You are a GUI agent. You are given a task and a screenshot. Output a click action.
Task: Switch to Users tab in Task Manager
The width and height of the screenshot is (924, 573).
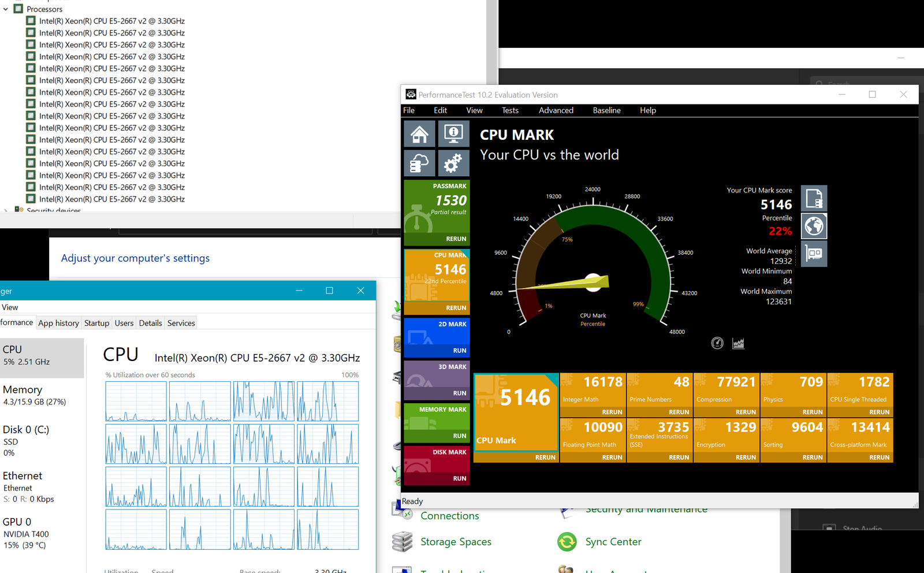tap(124, 323)
